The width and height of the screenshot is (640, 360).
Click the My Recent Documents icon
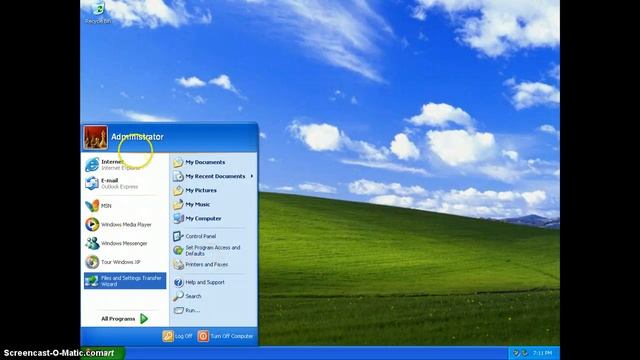pyautogui.click(x=178, y=176)
